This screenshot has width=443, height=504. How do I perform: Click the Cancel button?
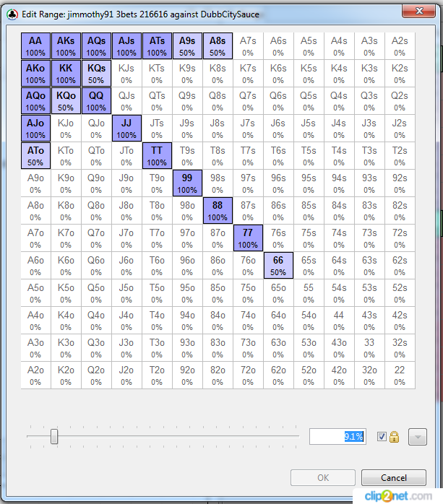(x=394, y=477)
